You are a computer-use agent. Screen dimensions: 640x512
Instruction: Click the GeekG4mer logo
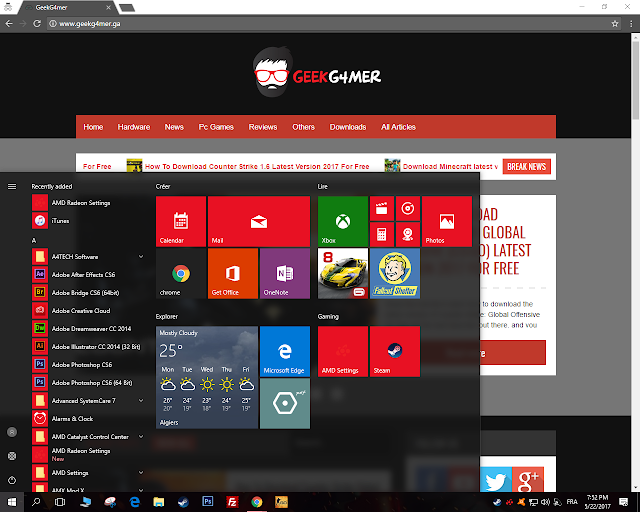point(317,72)
